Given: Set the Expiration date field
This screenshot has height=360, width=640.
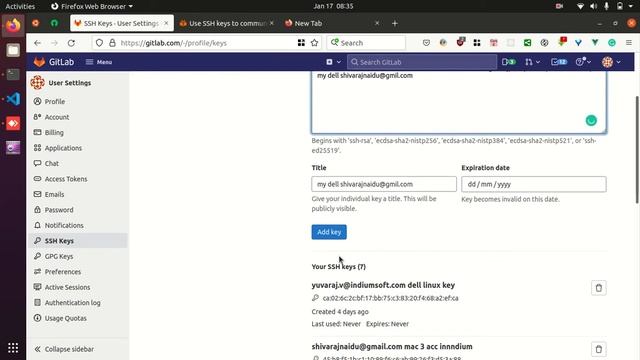Looking at the screenshot, I should click(533, 184).
